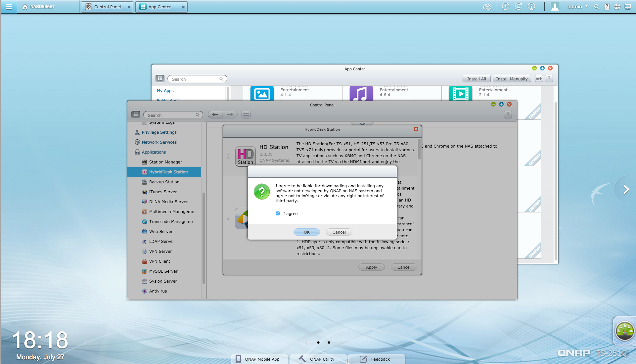Open the top bar help question icon

click(607, 7)
